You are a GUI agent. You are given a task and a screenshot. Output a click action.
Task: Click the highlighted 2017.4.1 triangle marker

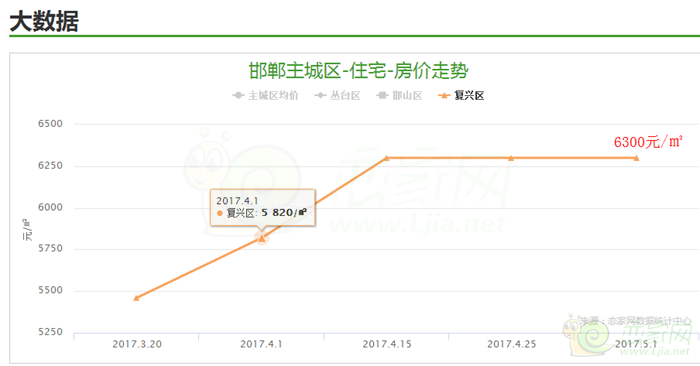click(262, 238)
